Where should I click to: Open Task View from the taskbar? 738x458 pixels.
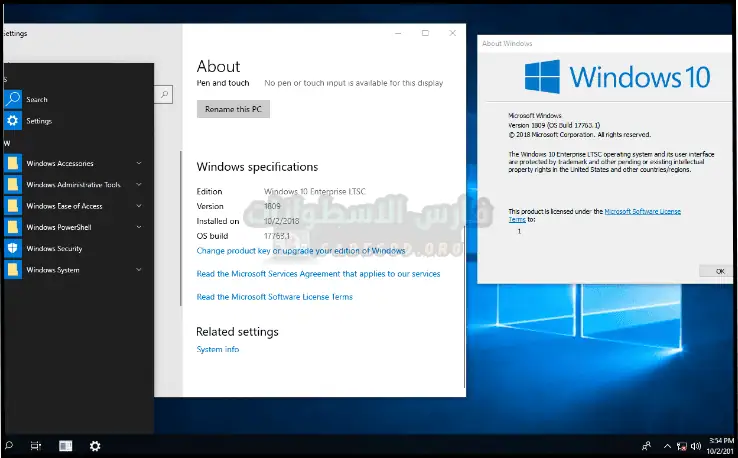tap(36, 445)
